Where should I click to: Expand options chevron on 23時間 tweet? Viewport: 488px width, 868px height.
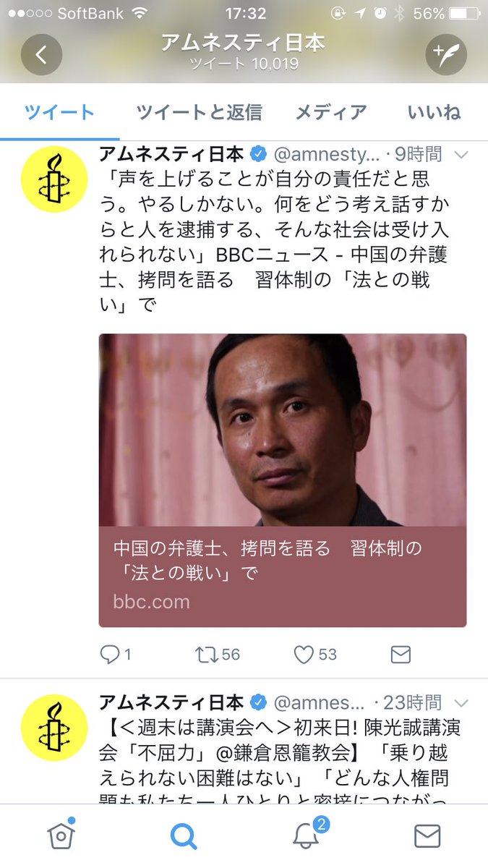coord(461,702)
